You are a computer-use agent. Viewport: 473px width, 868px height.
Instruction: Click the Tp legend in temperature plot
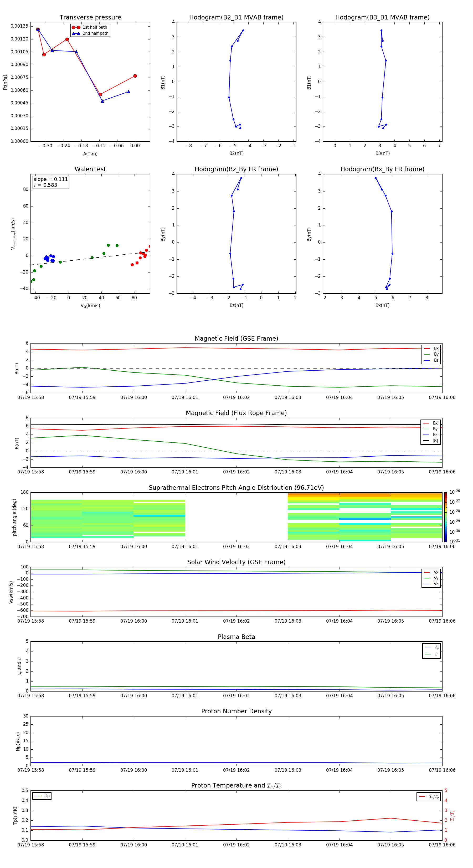(42, 796)
